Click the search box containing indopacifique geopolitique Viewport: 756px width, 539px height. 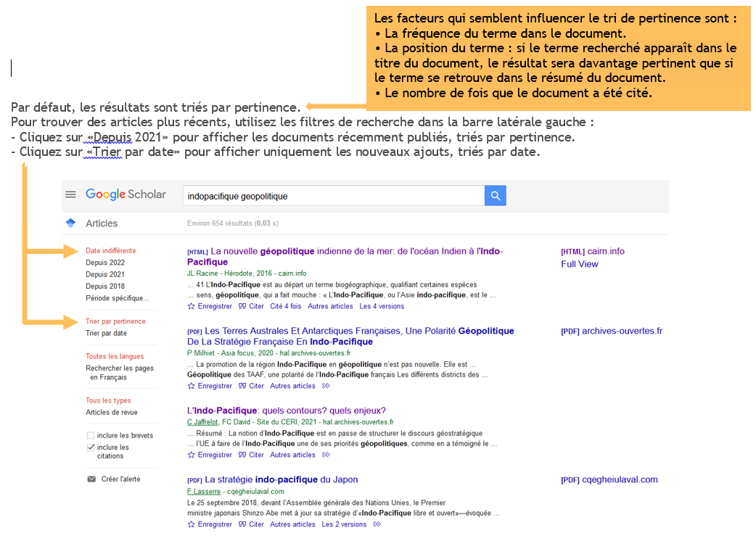334,196
